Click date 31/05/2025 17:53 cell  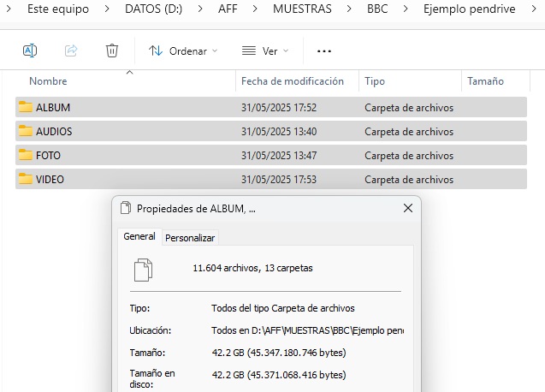(279, 180)
